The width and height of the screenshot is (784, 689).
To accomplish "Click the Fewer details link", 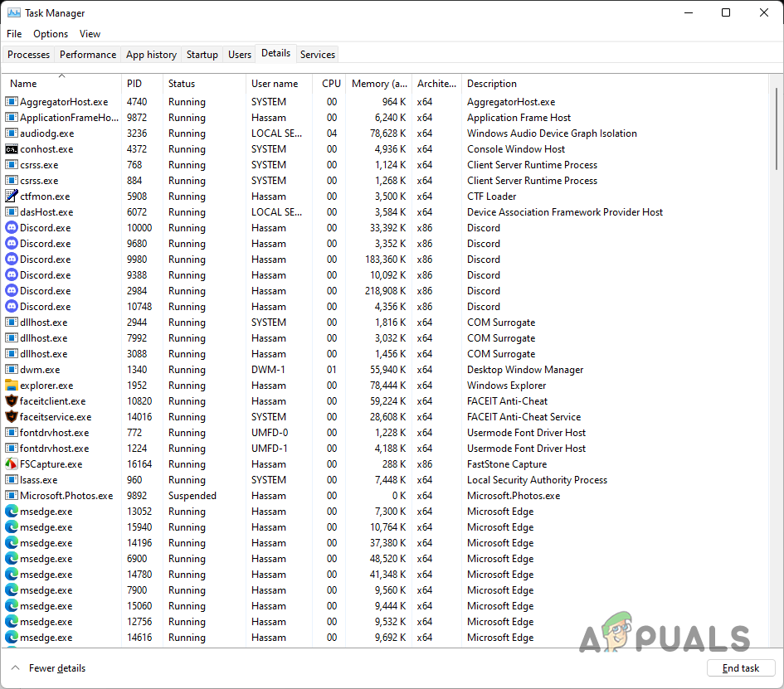I will point(57,668).
